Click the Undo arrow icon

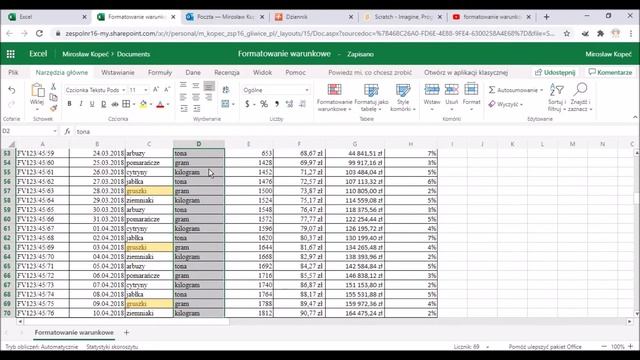12,90
